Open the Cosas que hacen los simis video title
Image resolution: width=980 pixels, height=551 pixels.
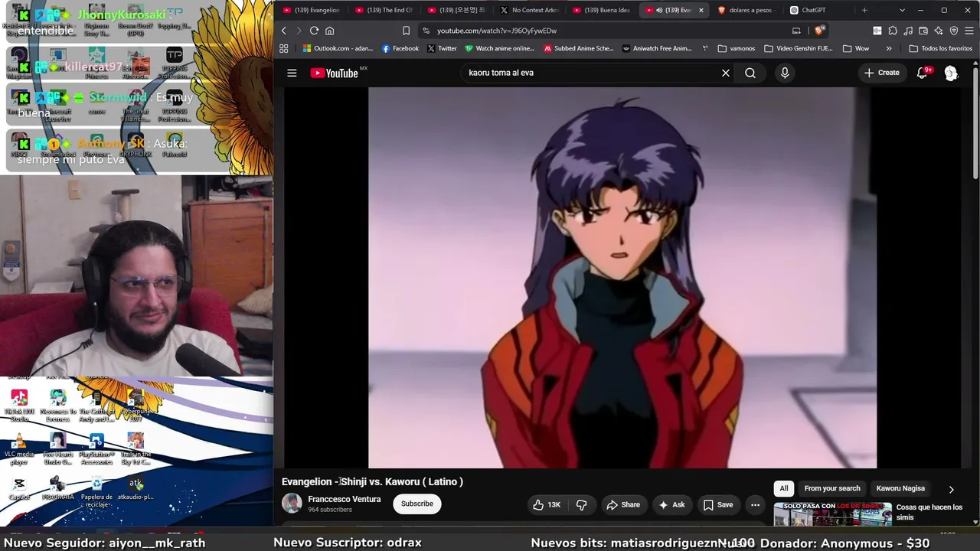tap(929, 512)
